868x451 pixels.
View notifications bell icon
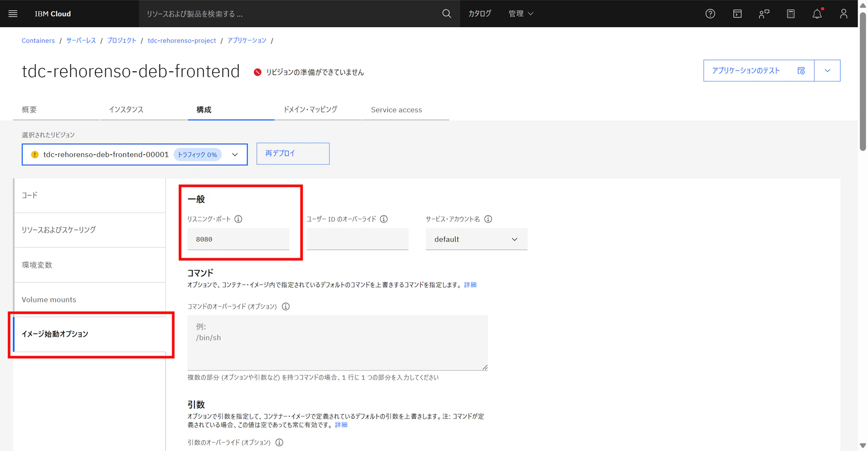817,14
